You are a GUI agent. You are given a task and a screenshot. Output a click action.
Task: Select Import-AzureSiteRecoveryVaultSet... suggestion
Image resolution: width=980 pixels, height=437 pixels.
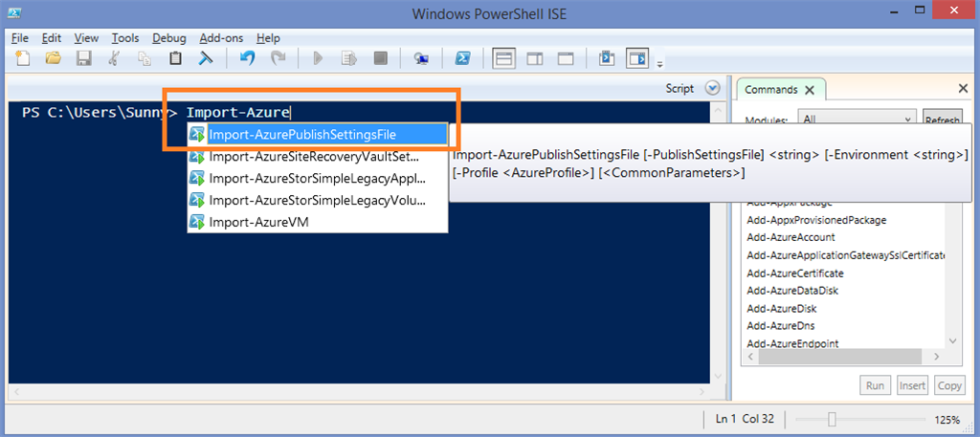318,156
